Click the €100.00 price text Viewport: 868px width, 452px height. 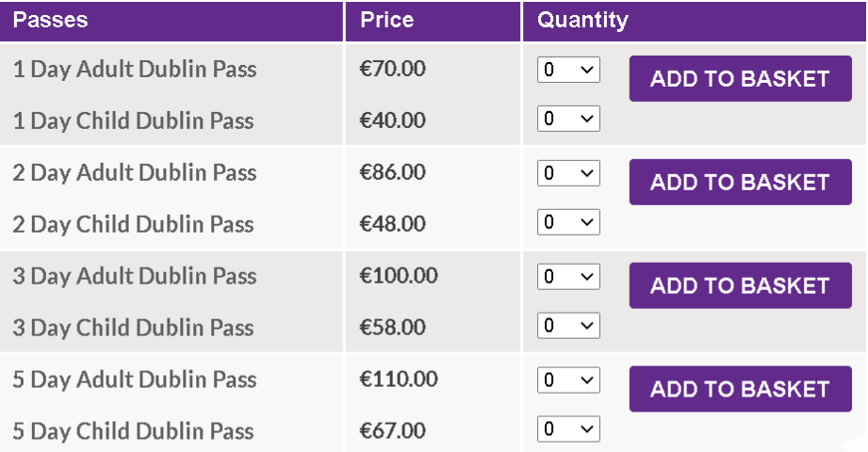click(x=399, y=276)
